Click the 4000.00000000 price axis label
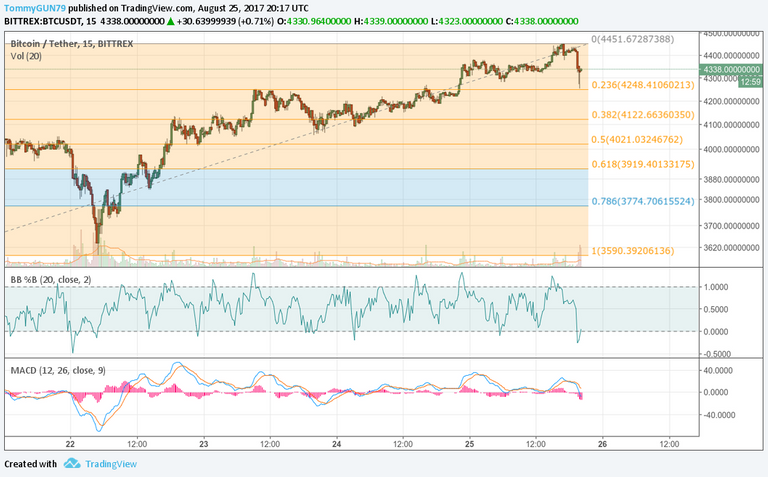 click(731, 149)
